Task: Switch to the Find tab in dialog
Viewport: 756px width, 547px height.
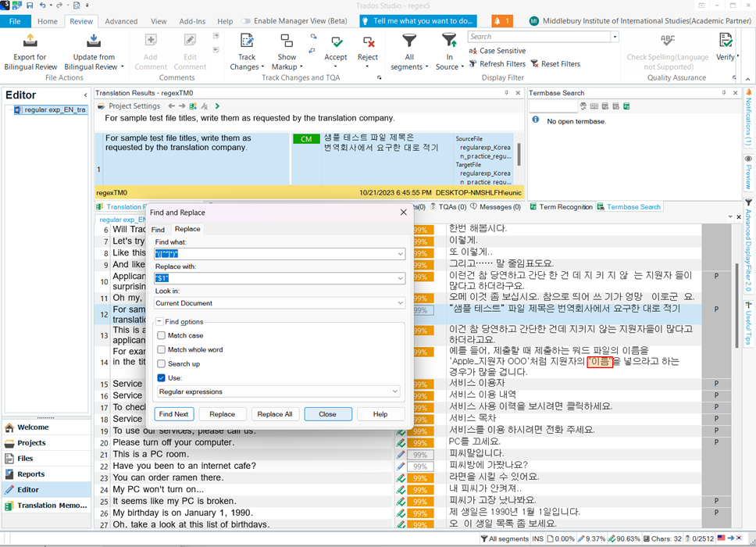Action: (x=158, y=230)
